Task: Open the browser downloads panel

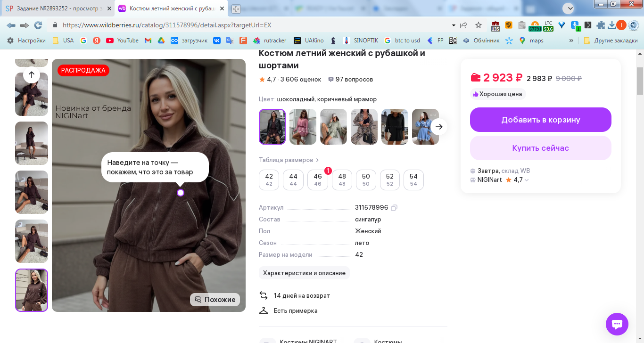Action: pyautogui.click(x=611, y=25)
